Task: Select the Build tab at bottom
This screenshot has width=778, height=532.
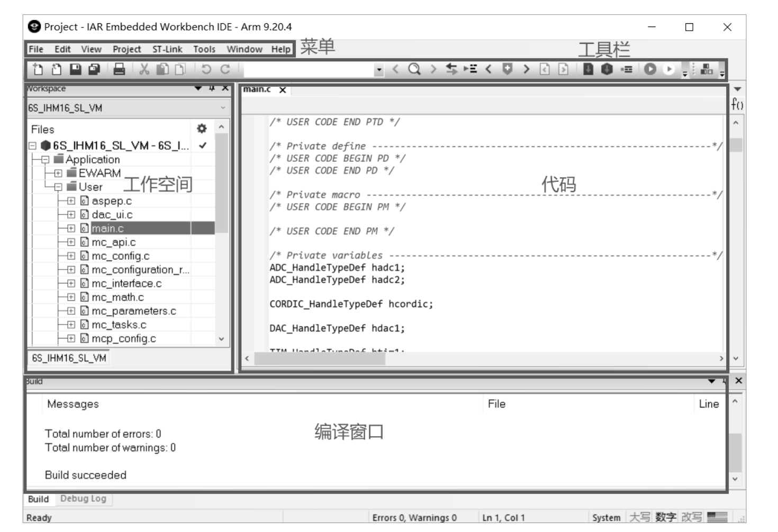Action: [x=39, y=499]
